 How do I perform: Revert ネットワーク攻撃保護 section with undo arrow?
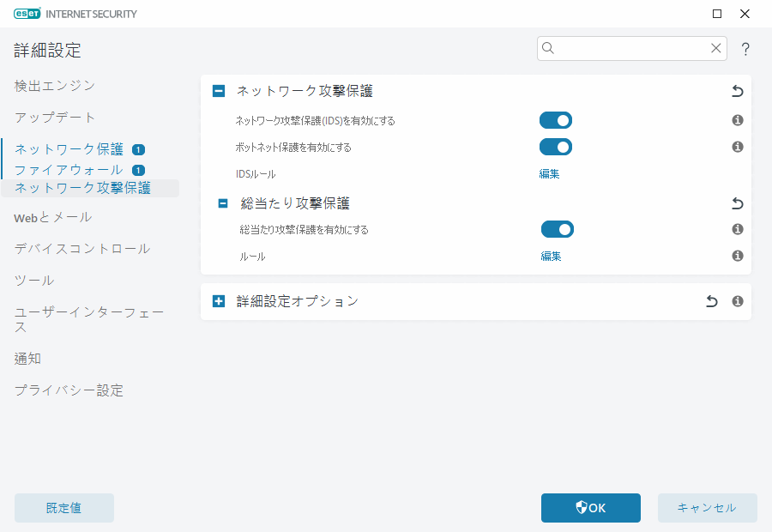coord(737,91)
